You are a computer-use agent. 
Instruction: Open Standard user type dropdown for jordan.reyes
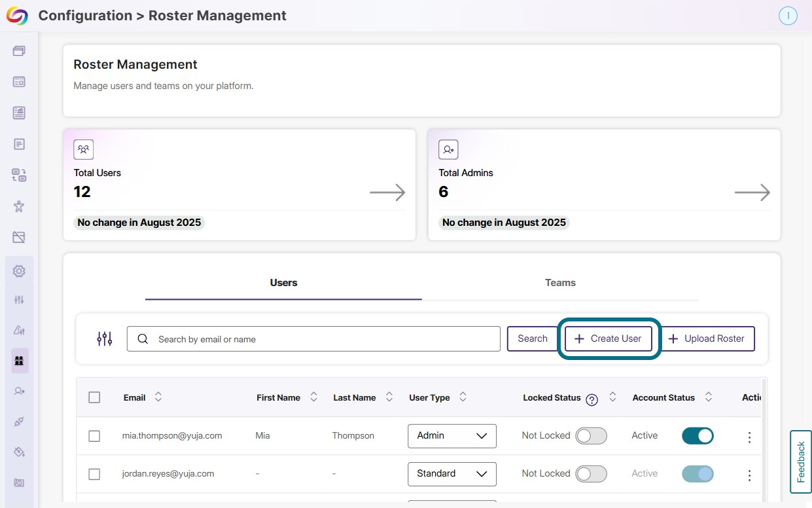point(452,474)
